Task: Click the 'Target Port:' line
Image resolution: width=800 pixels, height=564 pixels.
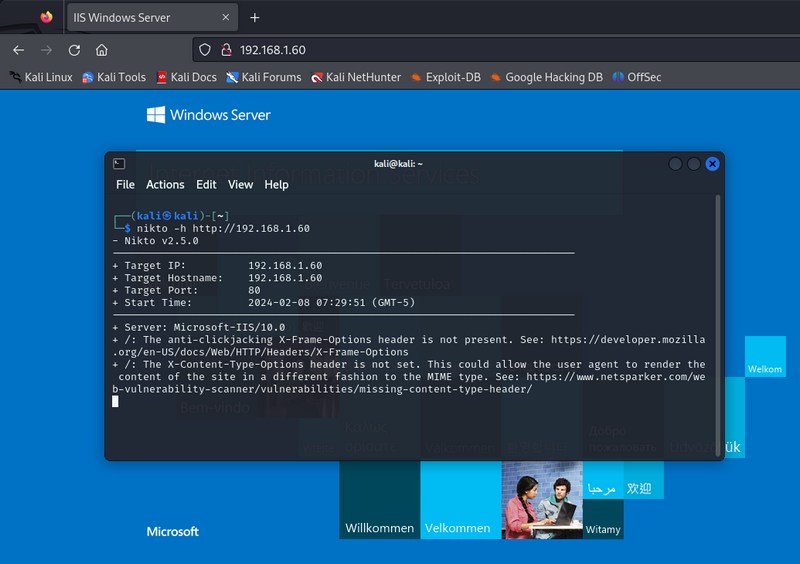Action: tap(186, 290)
